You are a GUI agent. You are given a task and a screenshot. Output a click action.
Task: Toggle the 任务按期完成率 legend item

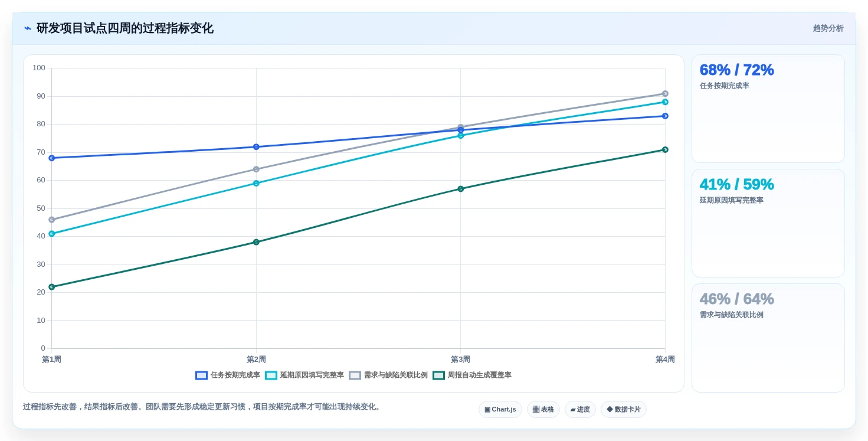[x=228, y=375]
